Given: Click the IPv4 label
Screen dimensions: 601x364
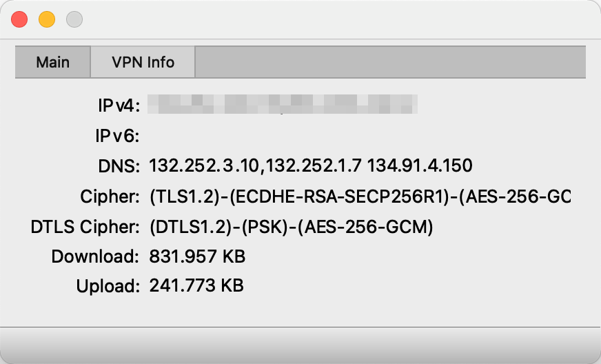Looking at the screenshot, I should pyautogui.click(x=119, y=105).
